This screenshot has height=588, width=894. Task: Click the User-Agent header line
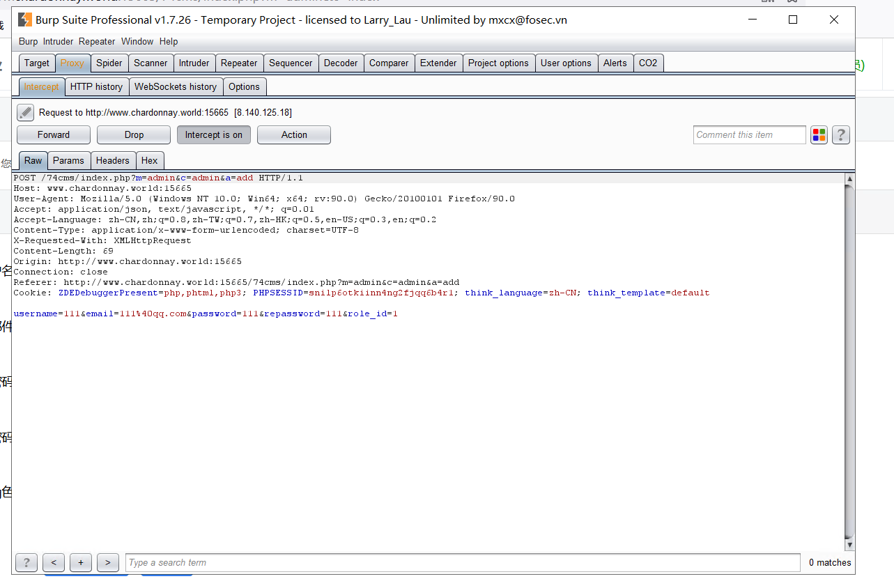(x=264, y=199)
